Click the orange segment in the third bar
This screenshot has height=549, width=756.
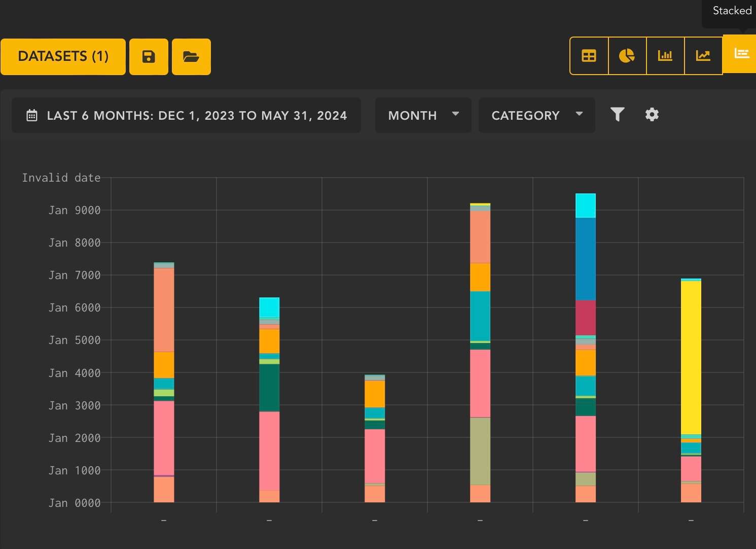tap(375, 394)
